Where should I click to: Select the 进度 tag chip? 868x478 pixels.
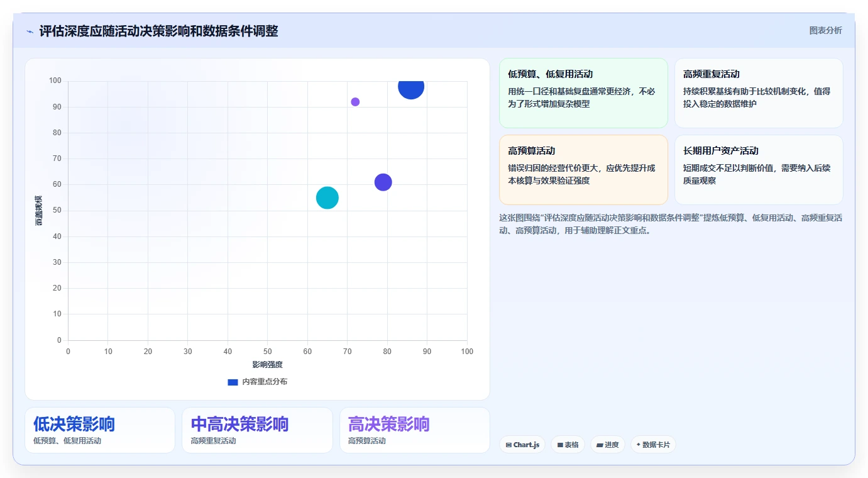[608, 445]
